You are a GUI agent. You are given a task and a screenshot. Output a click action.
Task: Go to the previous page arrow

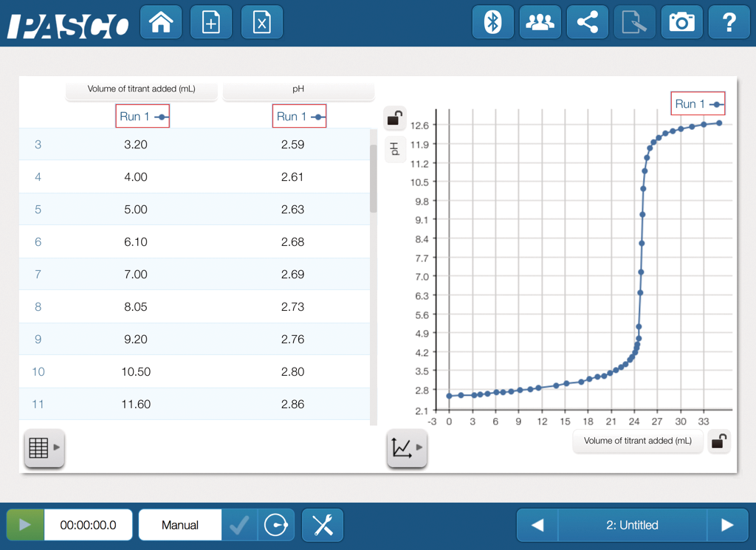(537, 526)
